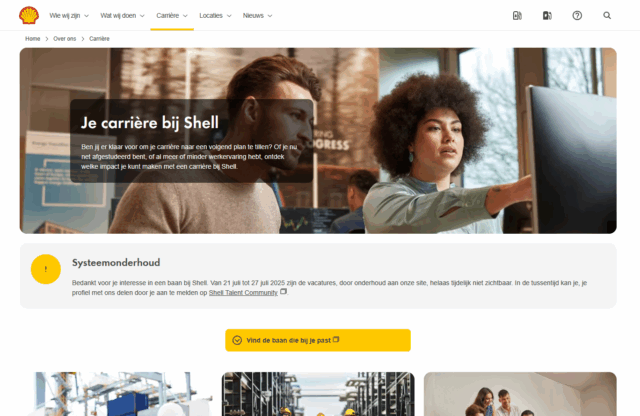
Task: Open the search magnifier icon
Action: (607, 16)
